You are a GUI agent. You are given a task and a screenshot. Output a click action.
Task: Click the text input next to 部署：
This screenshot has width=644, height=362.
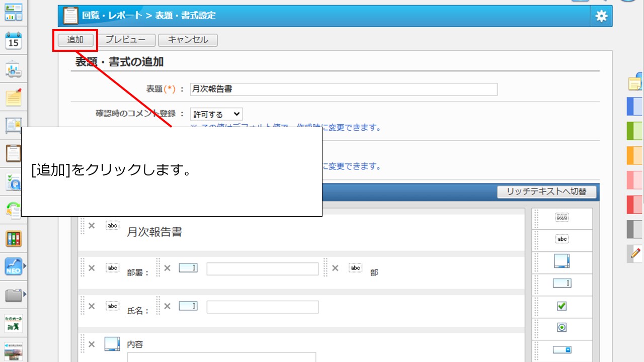[x=263, y=269]
